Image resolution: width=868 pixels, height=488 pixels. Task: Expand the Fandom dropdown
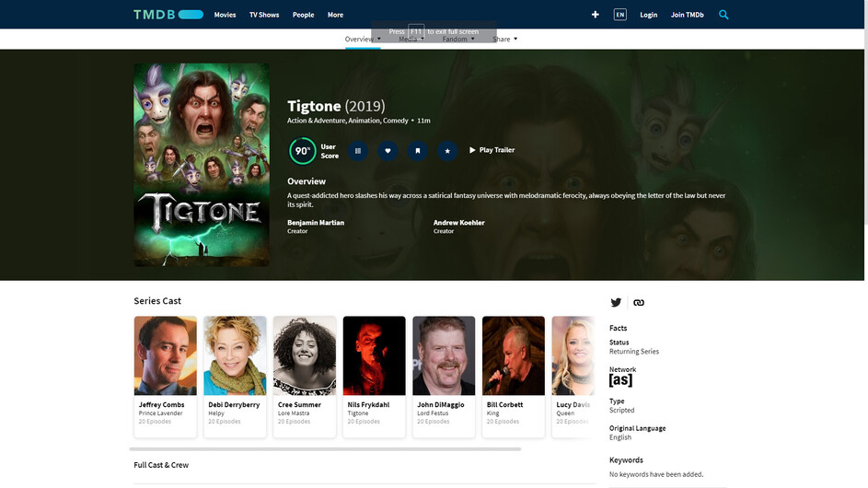coord(458,39)
